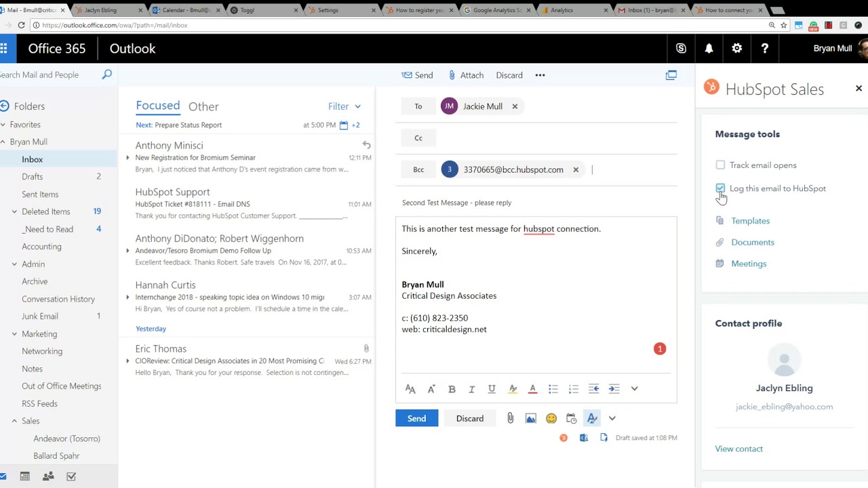Pick text highlight color
Screen dimensions: 868x488
pos(513,389)
